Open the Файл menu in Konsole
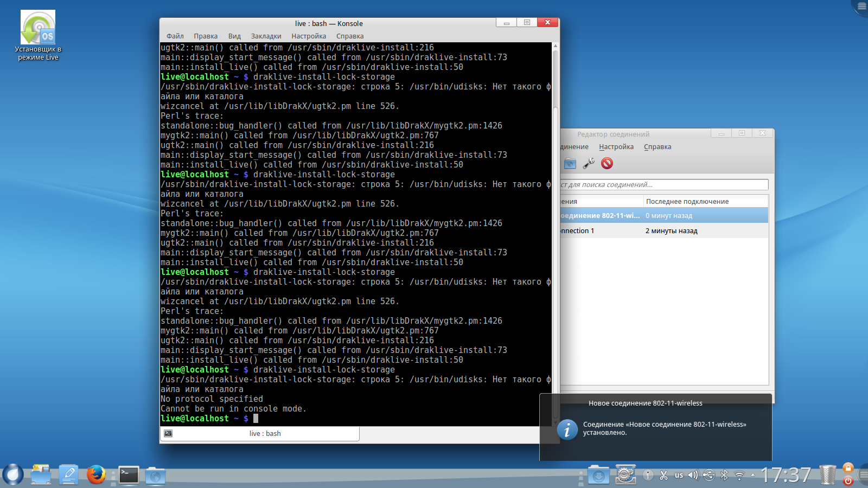Screen dimensions: 868x488 coord(175,36)
